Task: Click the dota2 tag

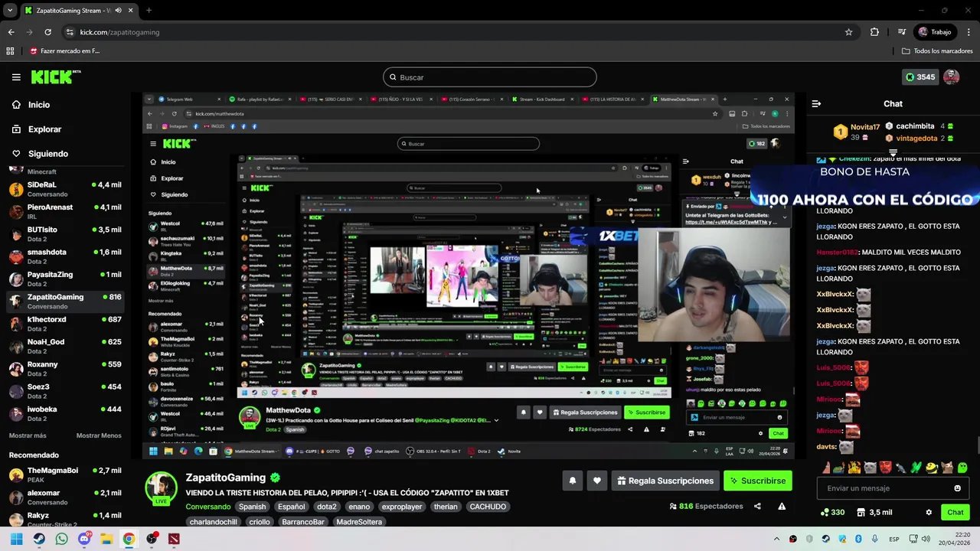Action: click(x=327, y=507)
